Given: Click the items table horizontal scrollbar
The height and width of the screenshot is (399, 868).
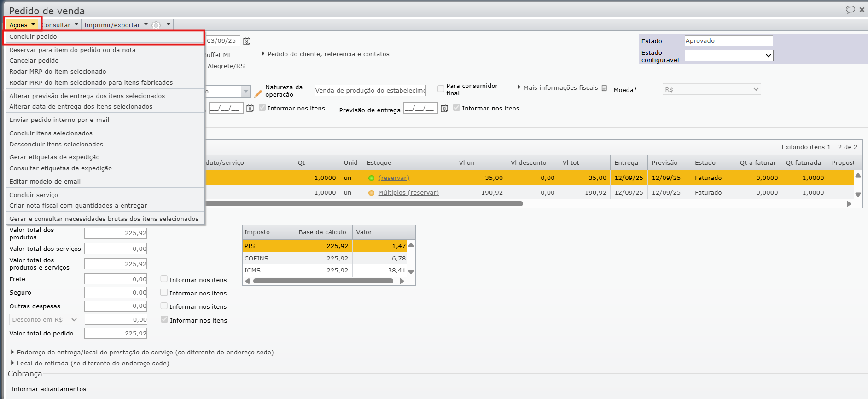Looking at the screenshot, I should (364, 203).
